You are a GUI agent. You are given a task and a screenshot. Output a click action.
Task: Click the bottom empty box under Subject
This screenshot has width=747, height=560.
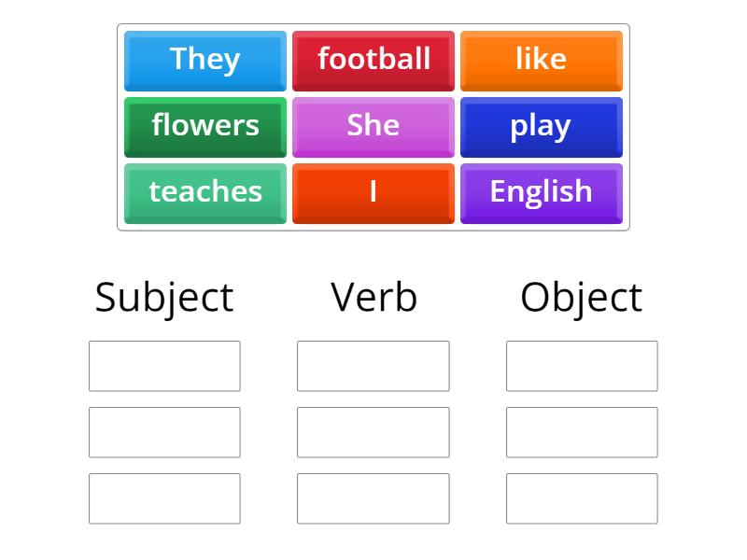pyautogui.click(x=164, y=497)
